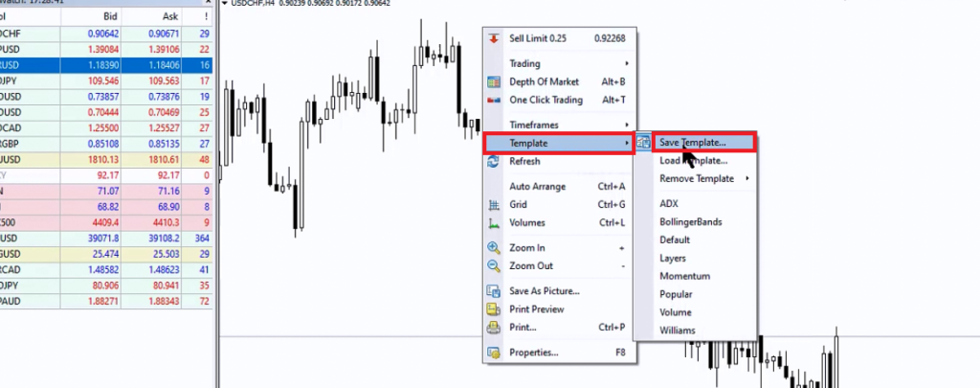Viewport: 980px width, 388px height.
Task: Open the USDCHF,H4 chart title dropdown arrow
Action: (224, 3)
